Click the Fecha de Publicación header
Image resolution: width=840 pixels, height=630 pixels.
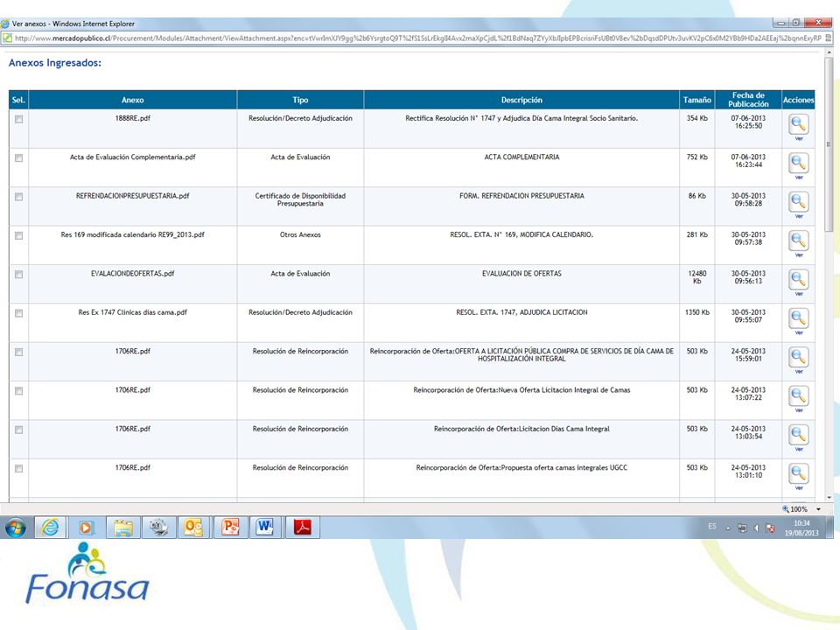(x=748, y=100)
